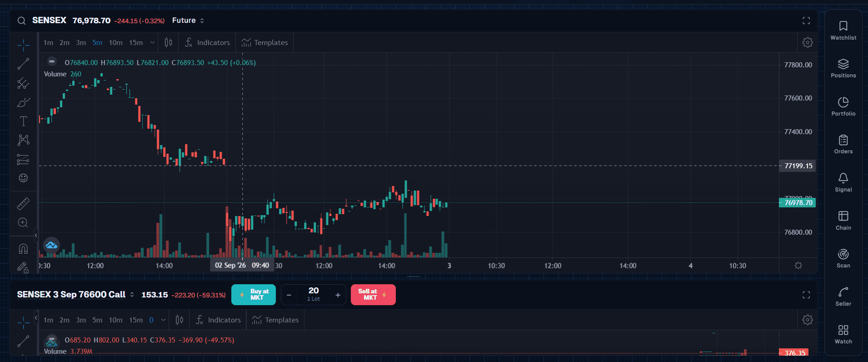
Task: Expand more intervals dropdown in bottom chart
Action: tap(163, 320)
